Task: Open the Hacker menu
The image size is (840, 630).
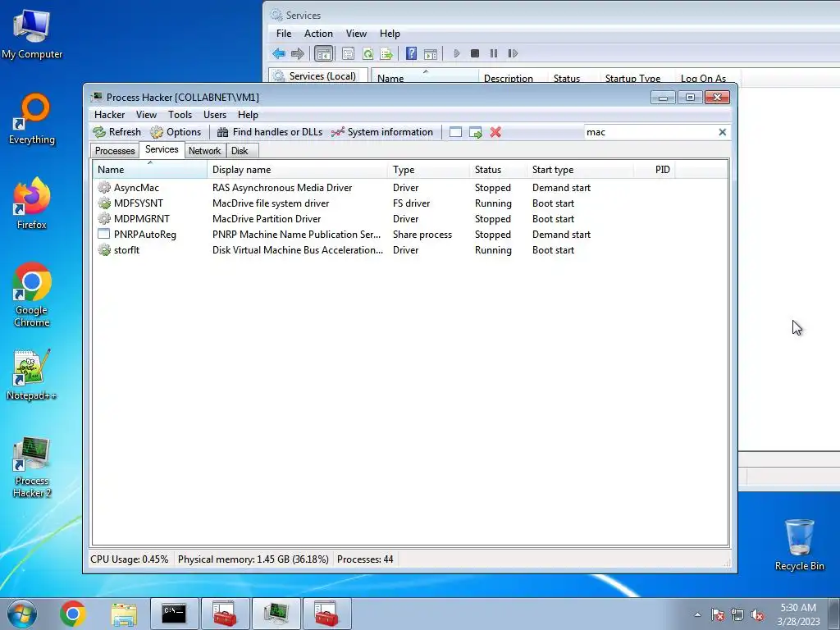Action: point(109,115)
